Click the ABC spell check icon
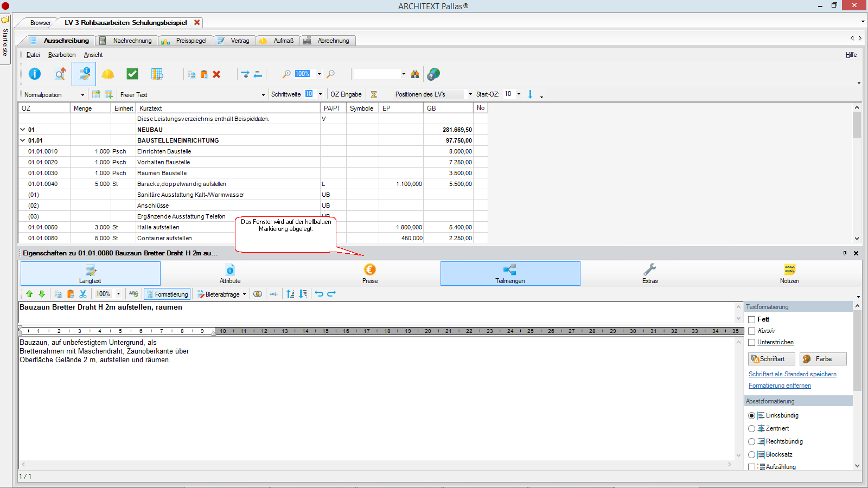The width and height of the screenshot is (868, 488). click(133, 294)
